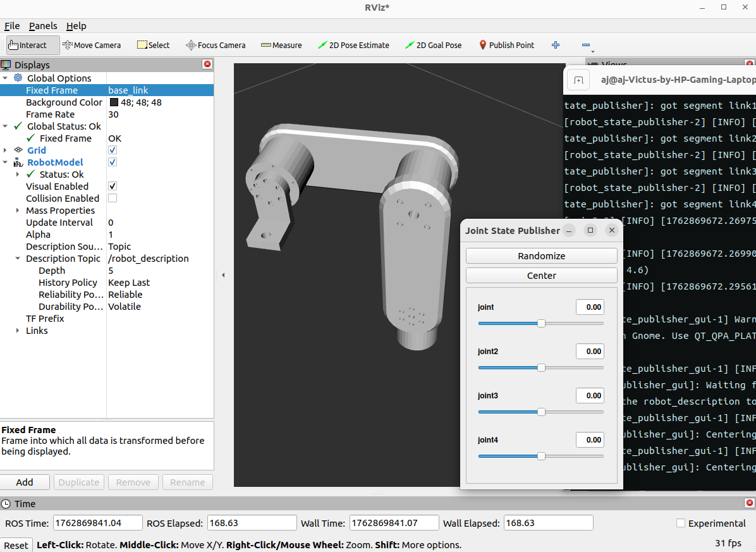Collapse the RobotModel display tree
The height and width of the screenshot is (552, 756).
(5, 162)
